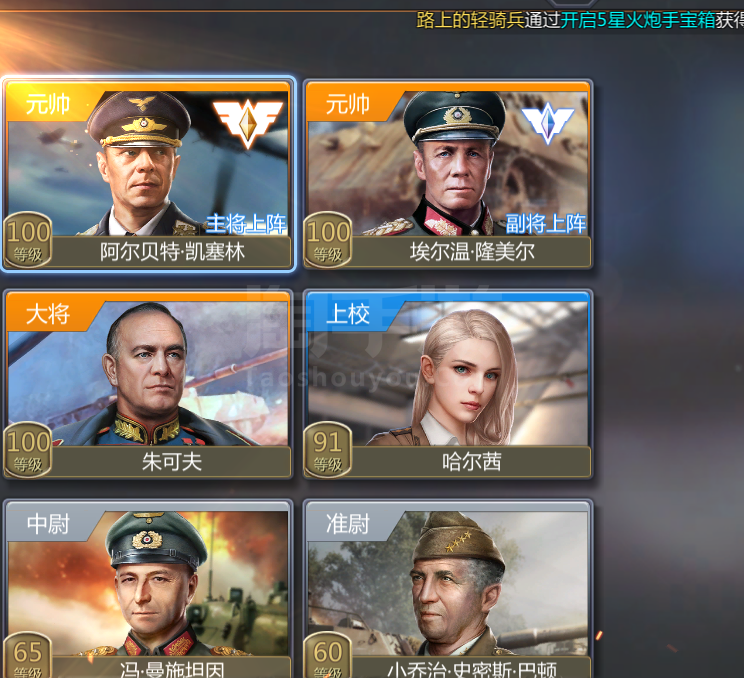The height and width of the screenshot is (678, 744).
Task: Click the orange winged badge on 凯塞林
Action: pyautogui.click(x=248, y=123)
